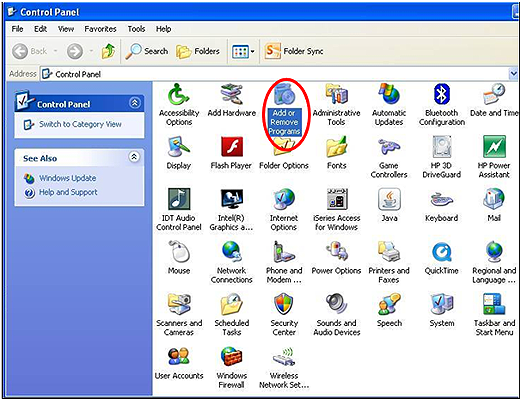
Task: Collapse the See Also pane
Action: [x=134, y=157]
